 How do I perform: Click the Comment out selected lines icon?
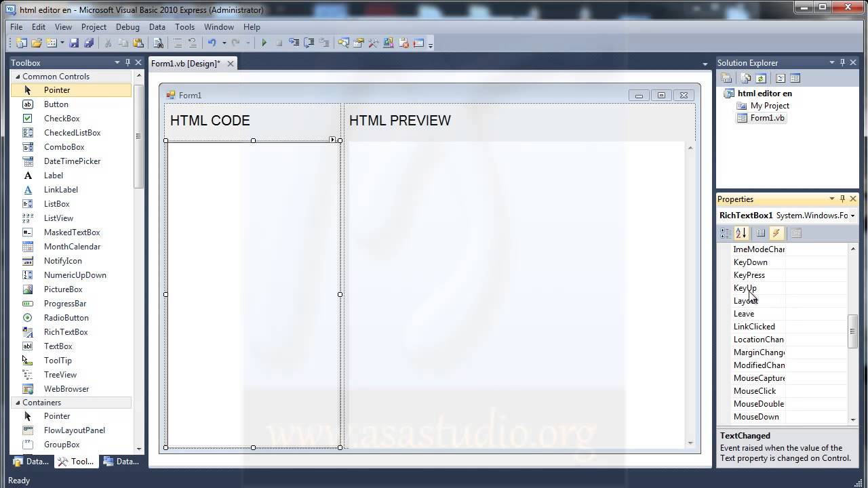(177, 43)
